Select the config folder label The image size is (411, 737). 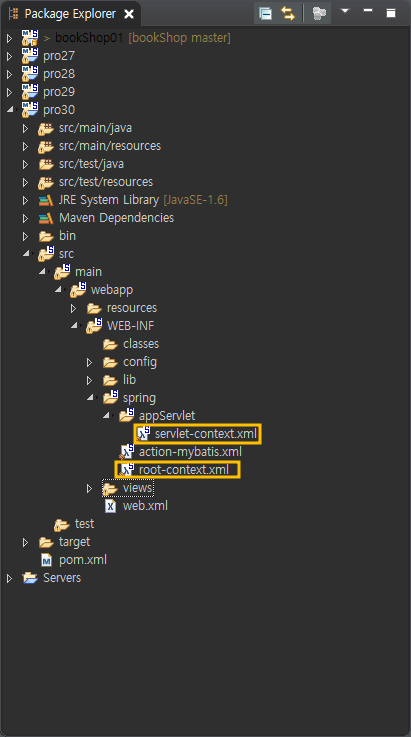click(x=140, y=362)
